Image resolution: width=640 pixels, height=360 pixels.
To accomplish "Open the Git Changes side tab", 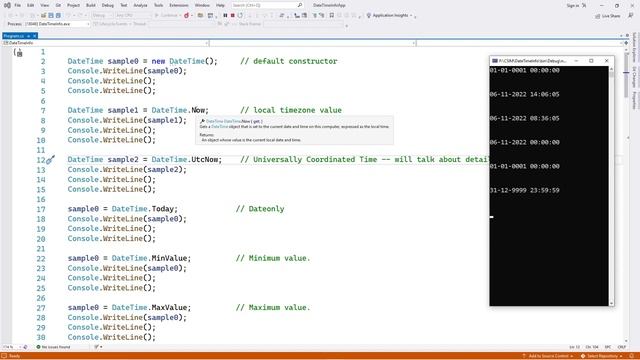I will pyautogui.click(x=635, y=77).
